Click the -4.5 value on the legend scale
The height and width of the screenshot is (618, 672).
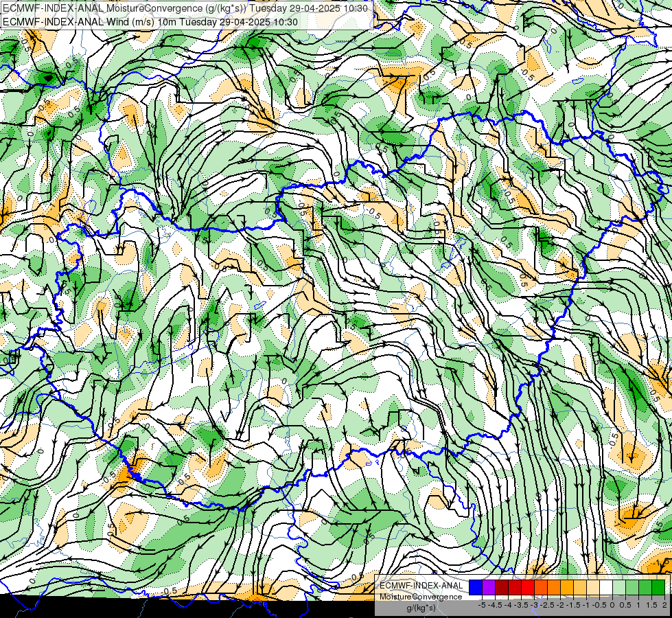(x=495, y=605)
